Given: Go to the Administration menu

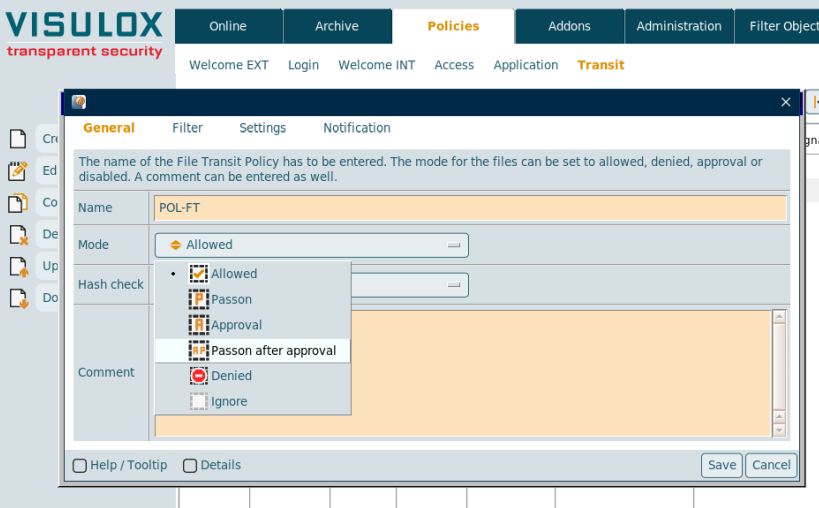Looking at the screenshot, I should 679,26.
